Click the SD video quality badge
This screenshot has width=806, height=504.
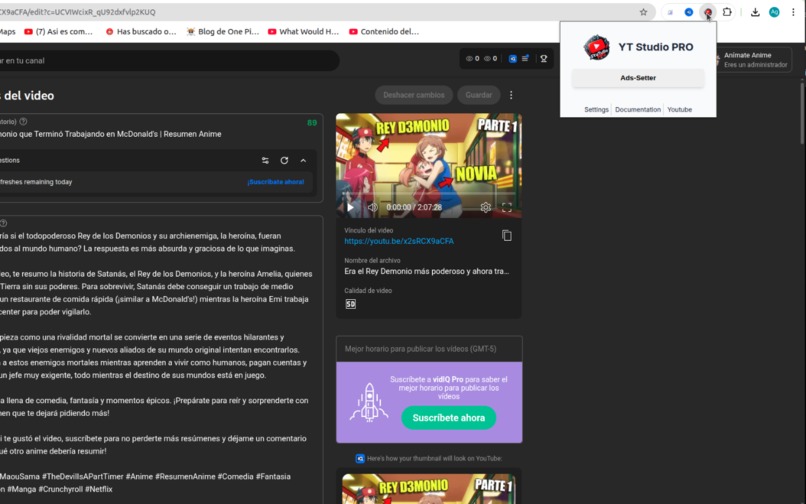pyautogui.click(x=351, y=304)
